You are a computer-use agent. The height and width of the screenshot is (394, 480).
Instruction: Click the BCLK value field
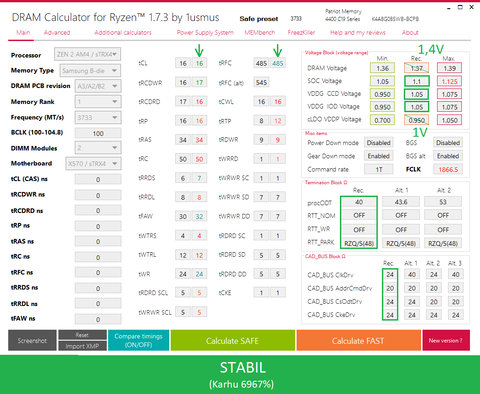tap(98, 133)
